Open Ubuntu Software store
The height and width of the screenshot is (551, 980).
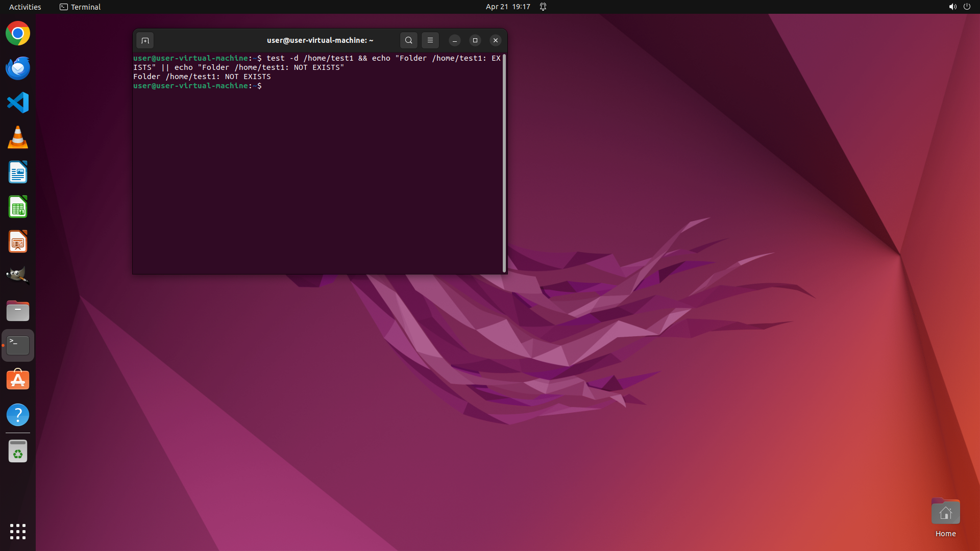point(18,380)
